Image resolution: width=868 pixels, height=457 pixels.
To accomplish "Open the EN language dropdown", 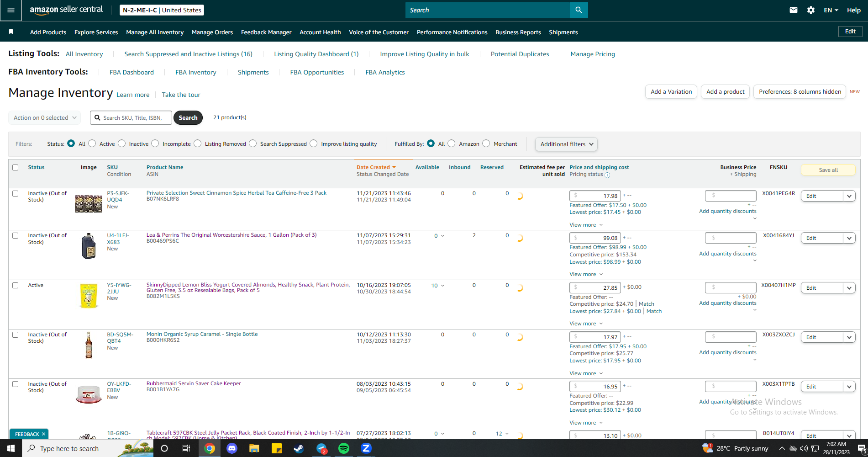I will pyautogui.click(x=831, y=10).
